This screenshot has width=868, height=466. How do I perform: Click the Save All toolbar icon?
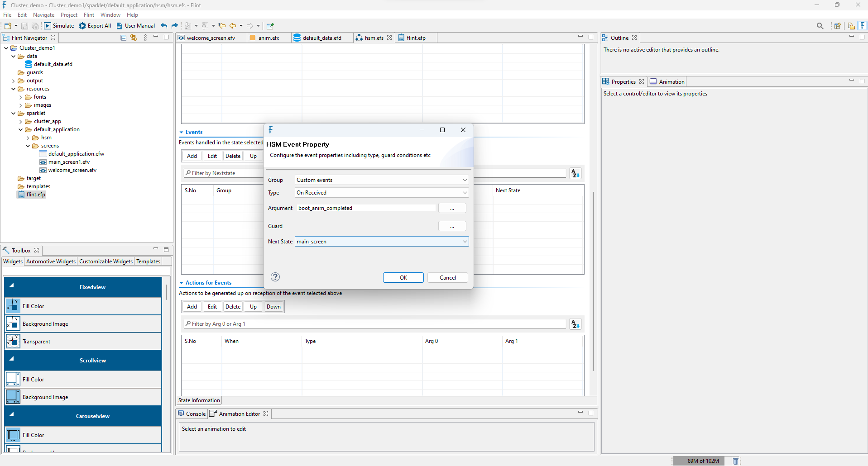click(x=35, y=26)
